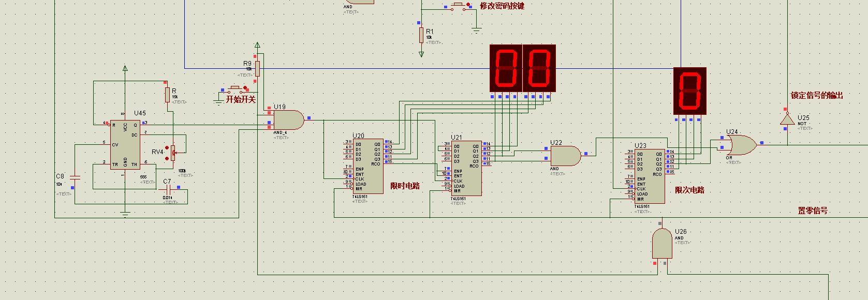Select the ground symbol below U45
This screenshot has height=300, width=868.
[x=125, y=212]
